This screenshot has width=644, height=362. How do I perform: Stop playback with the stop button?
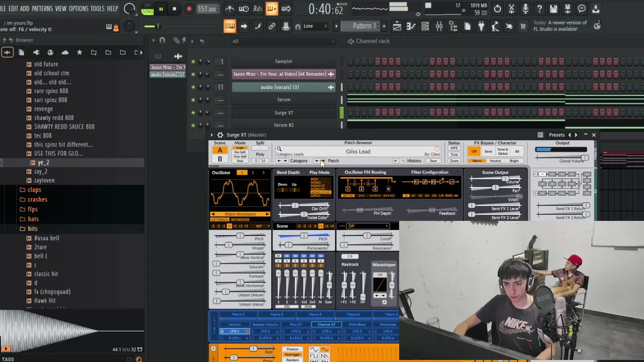tap(174, 9)
